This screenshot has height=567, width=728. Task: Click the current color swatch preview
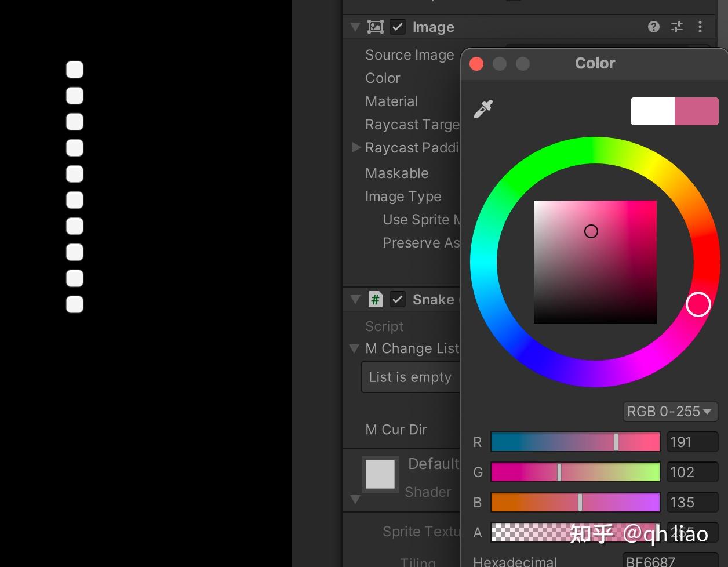coord(696,111)
